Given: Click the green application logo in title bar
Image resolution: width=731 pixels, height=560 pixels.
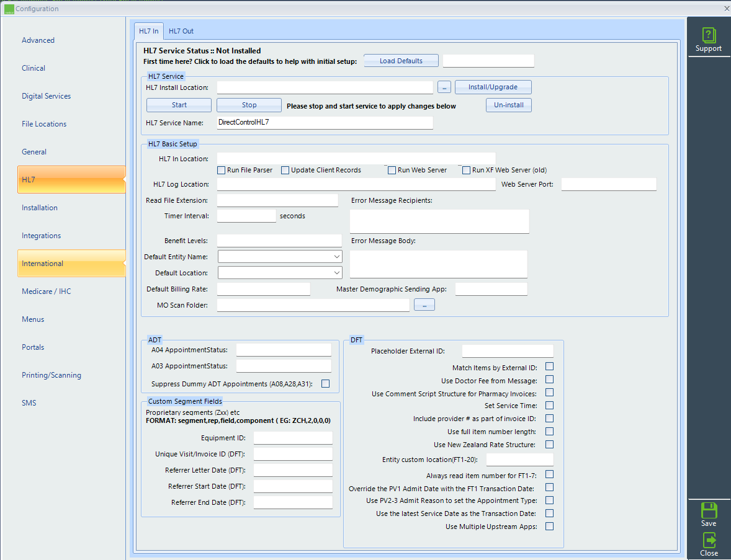Looking at the screenshot, I should (9, 9).
